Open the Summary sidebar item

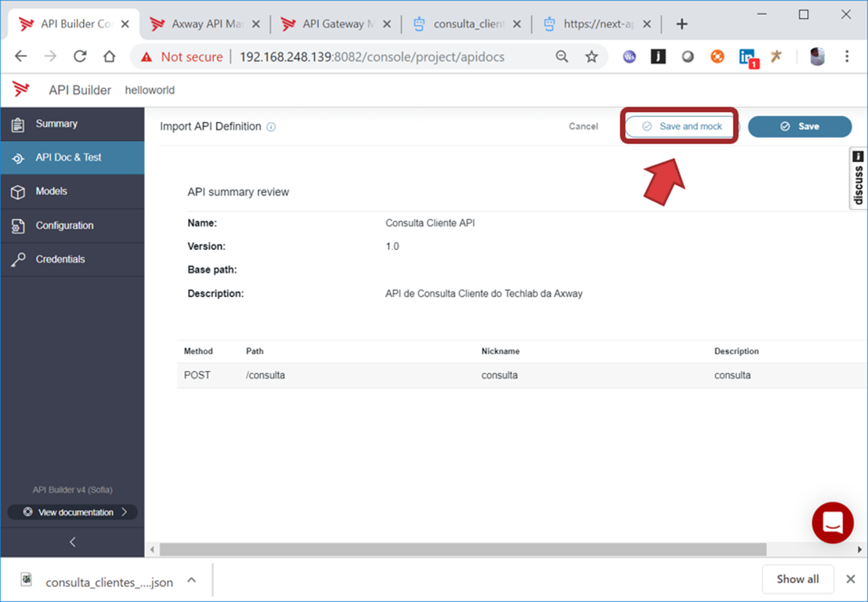click(x=72, y=124)
